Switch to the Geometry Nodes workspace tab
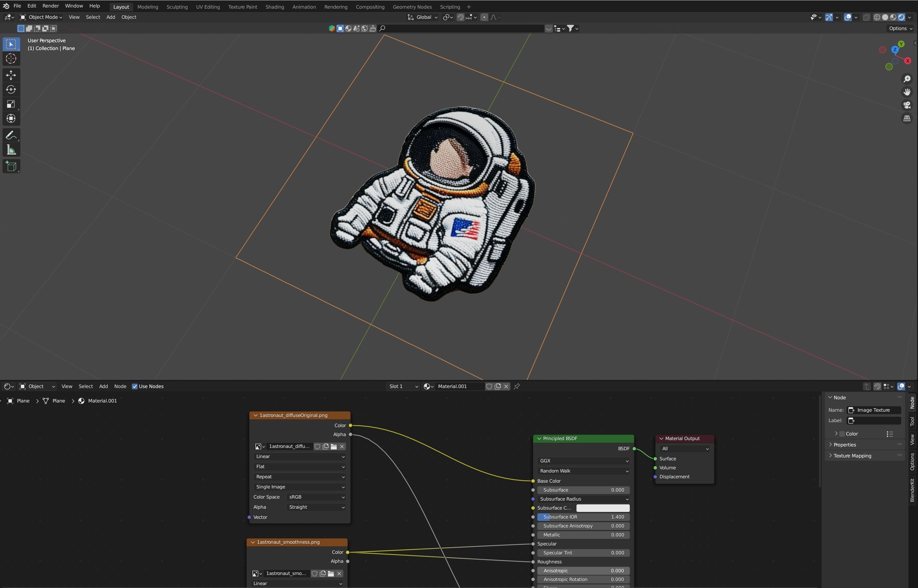Viewport: 918px width, 588px height. [x=412, y=7]
